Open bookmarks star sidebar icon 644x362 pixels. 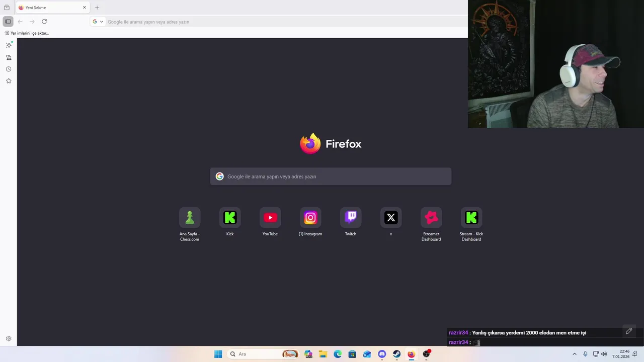tap(9, 81)
